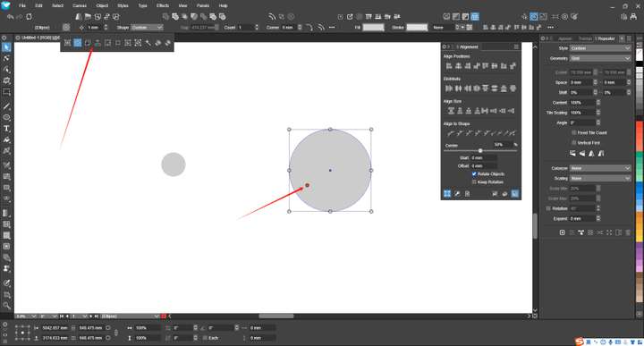Click the vertical canvas scrollbar thumb
Viewport: 644px width, 346px height.
[535, 225]
